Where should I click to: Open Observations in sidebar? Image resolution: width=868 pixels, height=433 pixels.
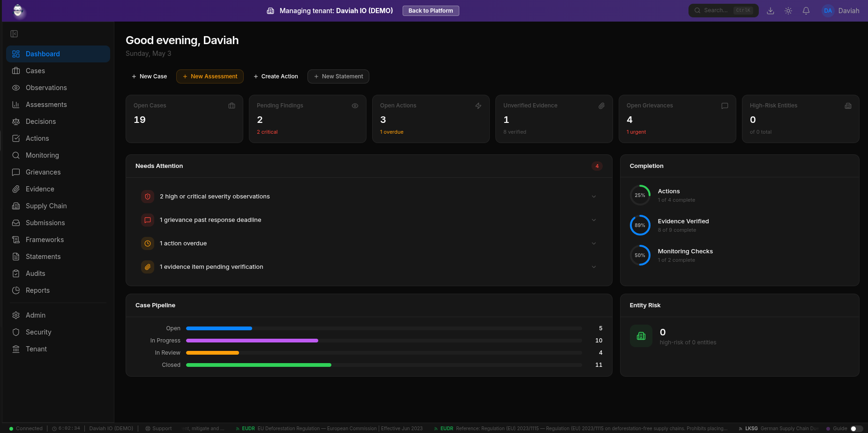(x=58, y=88)
